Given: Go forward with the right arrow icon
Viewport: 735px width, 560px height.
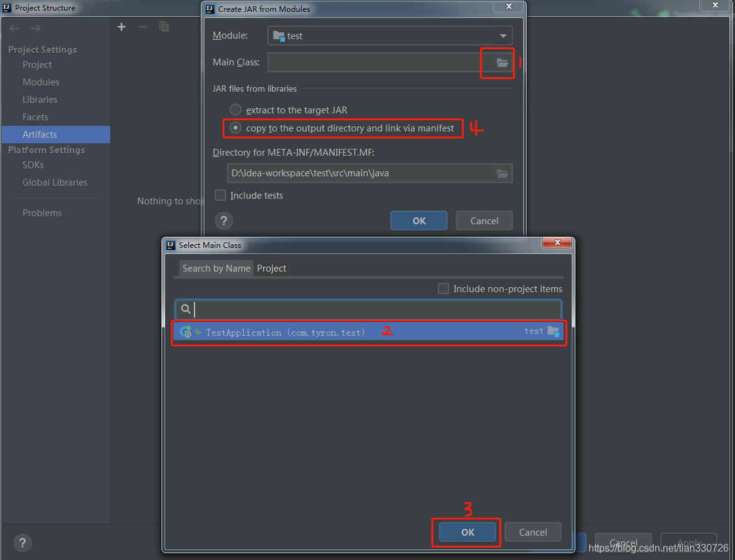Looking at the screenshot, I should [x=36, y=29].
